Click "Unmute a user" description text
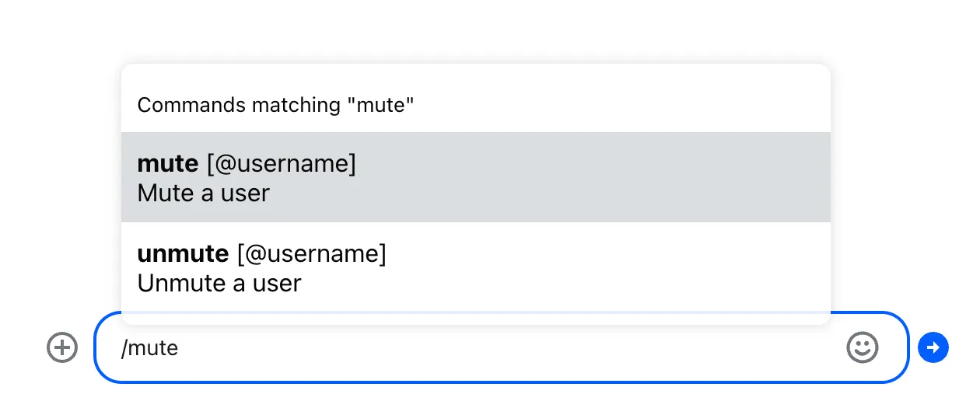This screenshot has width=980, height=415. pyautogui.click(x=219, y=284)
